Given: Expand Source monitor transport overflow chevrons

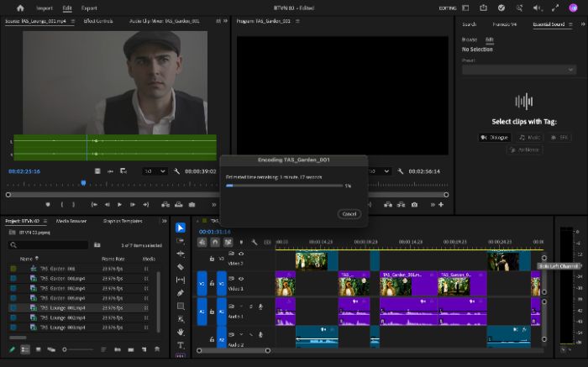Looking at the screenshot, I should 213,205.
